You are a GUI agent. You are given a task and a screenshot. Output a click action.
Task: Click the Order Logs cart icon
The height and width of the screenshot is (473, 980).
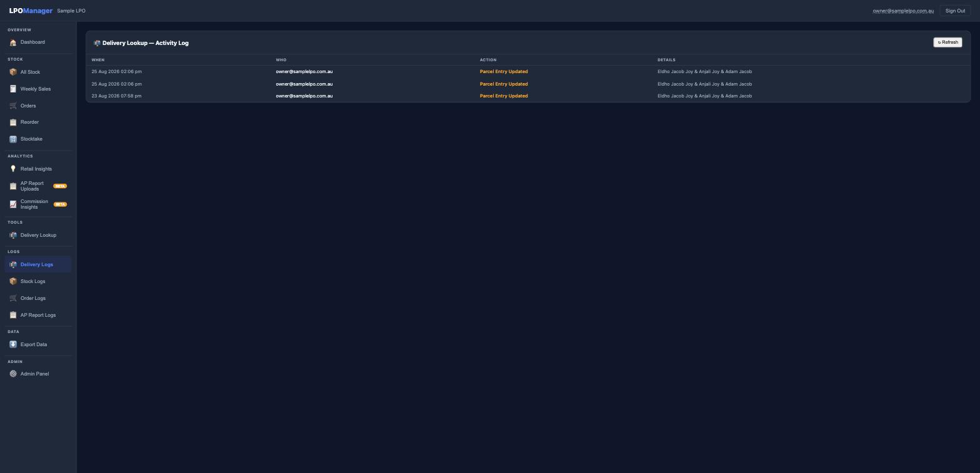pyautogui.click(x=13, y=298)
